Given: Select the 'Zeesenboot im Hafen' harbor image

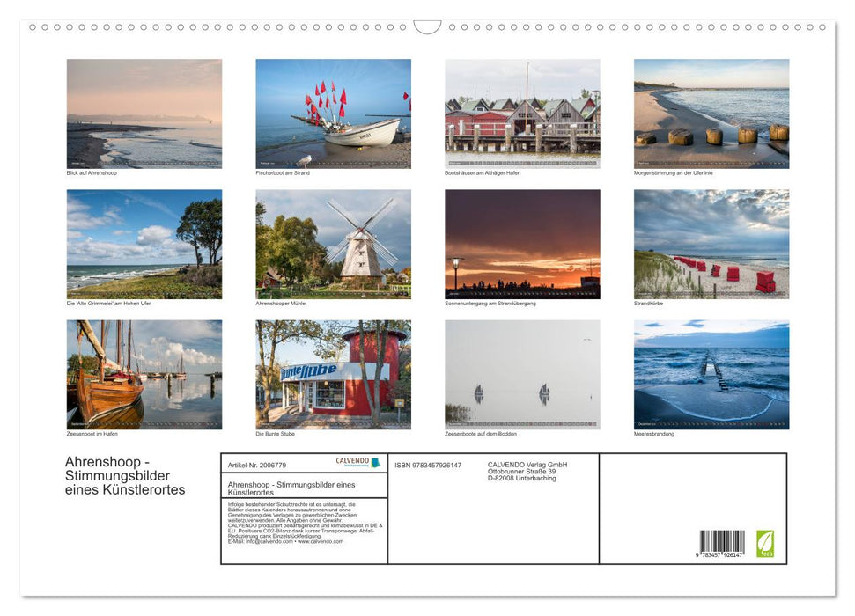Looking at the screenshot, I should pos(144,374).
